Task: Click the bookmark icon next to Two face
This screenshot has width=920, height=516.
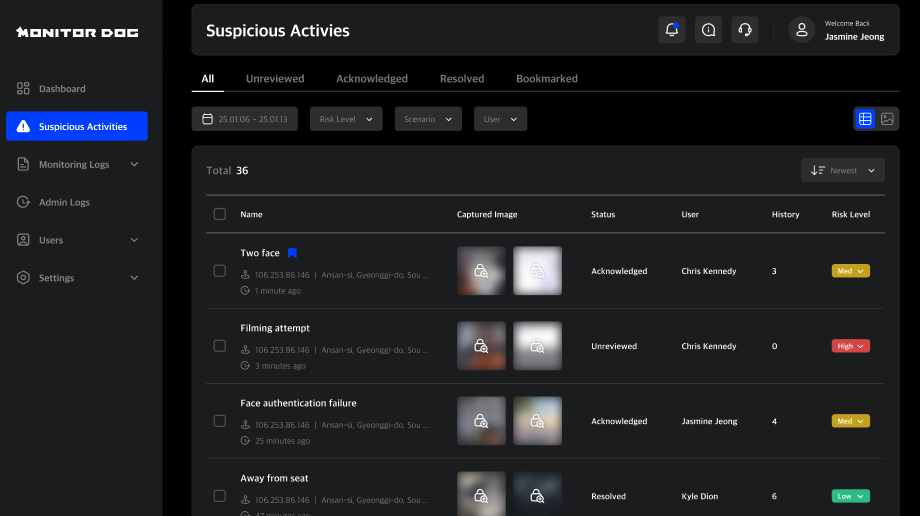Action: (x=292, y=253)
